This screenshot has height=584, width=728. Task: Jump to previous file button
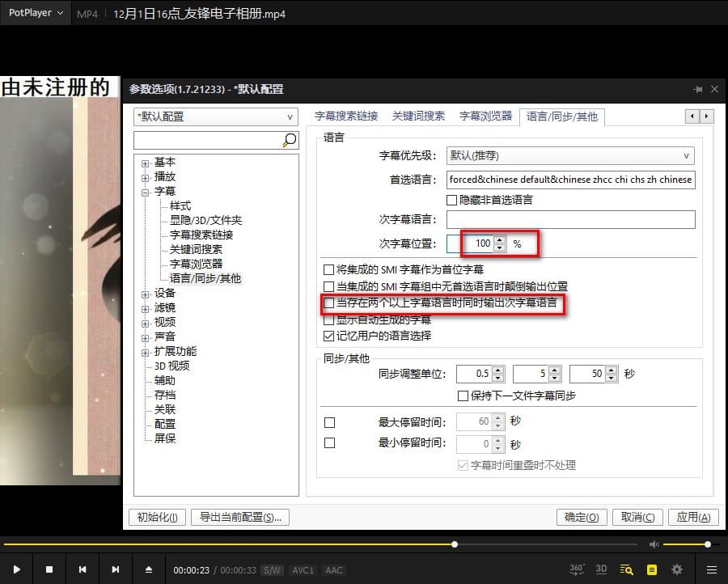(83, 569)
